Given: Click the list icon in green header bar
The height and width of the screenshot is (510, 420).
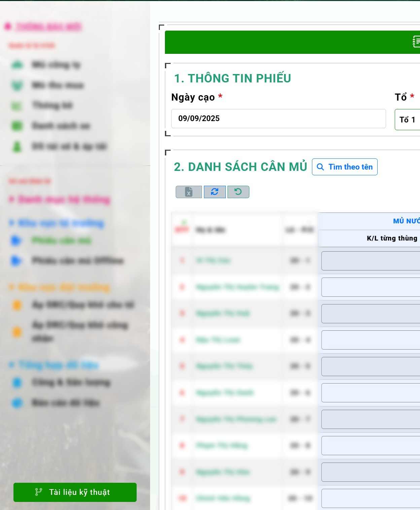Looking at the screenshot, I should point(416,42).
